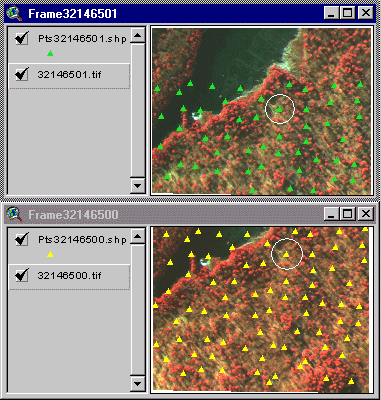Image resolution: width=381 pixels, height=400 pixels.
Task: Minimize the Frame32146500 window
Action: click(331, 214)
